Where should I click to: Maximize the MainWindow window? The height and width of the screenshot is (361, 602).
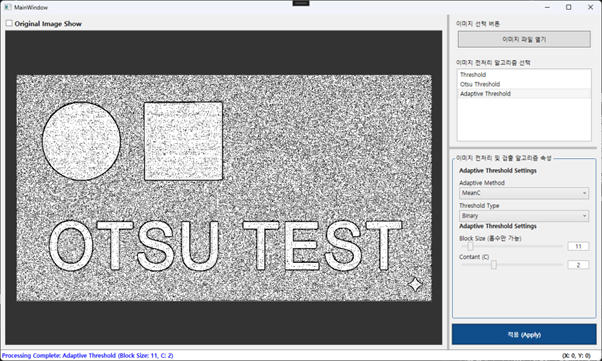click(569, 7)
